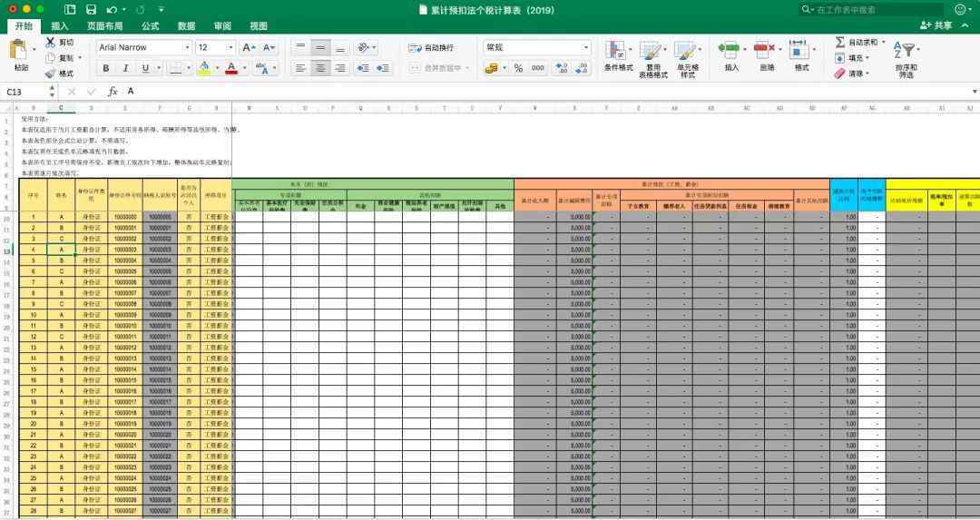Toggle italic formatting
Screen dimensions: 980x520
(125, 68)
